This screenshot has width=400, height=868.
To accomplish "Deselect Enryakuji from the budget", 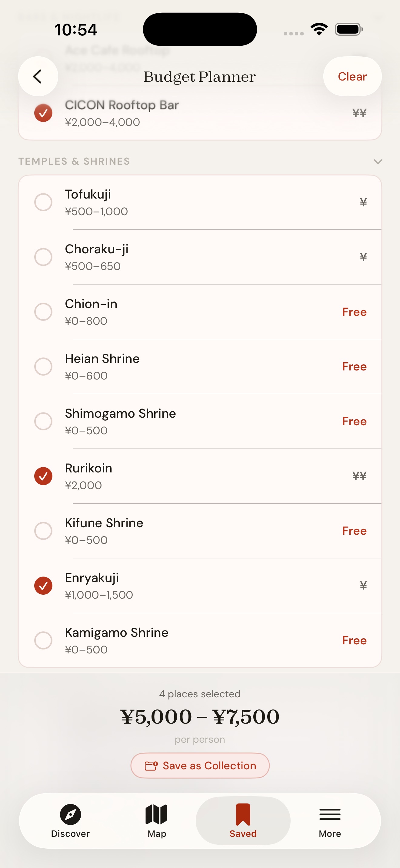I will pos(44,585).
